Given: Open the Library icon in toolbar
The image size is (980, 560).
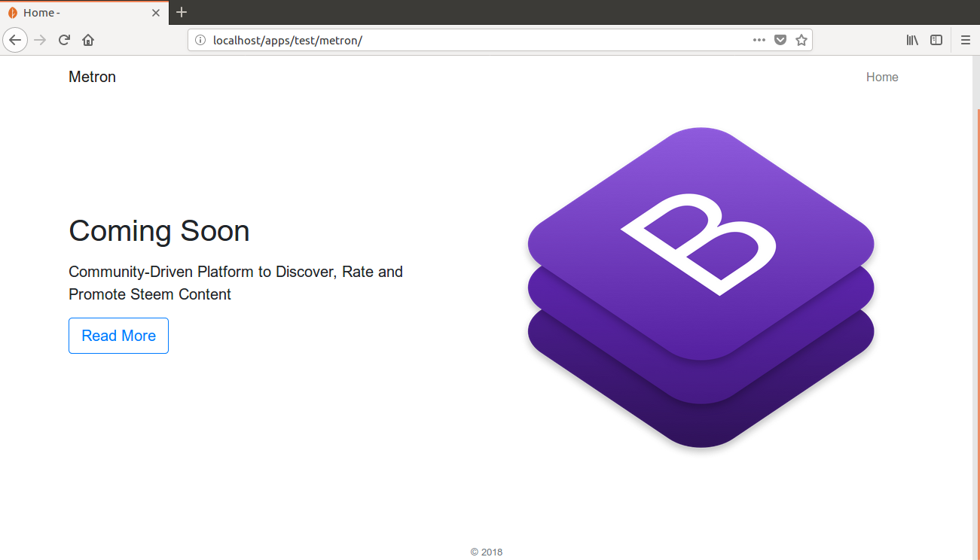Looking at the screenshot, I should [912, 40].
